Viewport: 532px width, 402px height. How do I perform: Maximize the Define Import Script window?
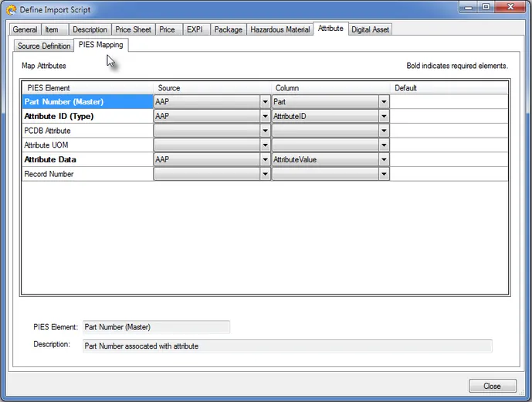pos(486,8)
